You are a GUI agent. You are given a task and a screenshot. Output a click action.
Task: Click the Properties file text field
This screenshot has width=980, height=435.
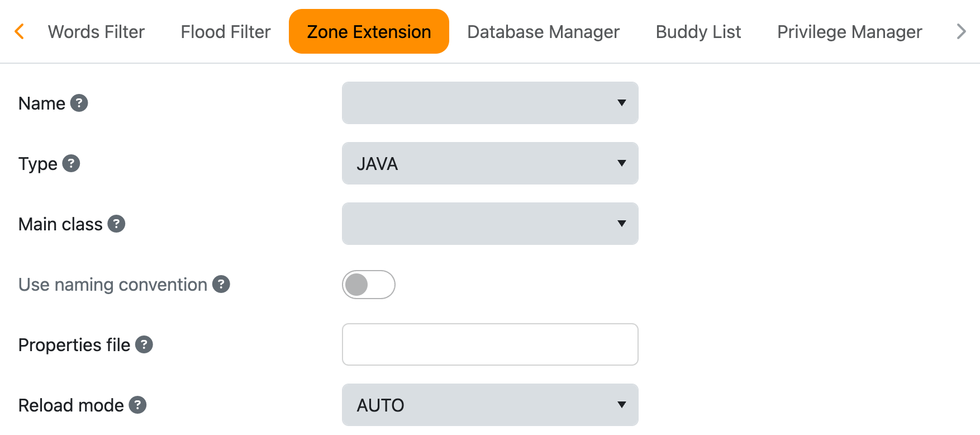pyautogui.click(x=489, y=344)
